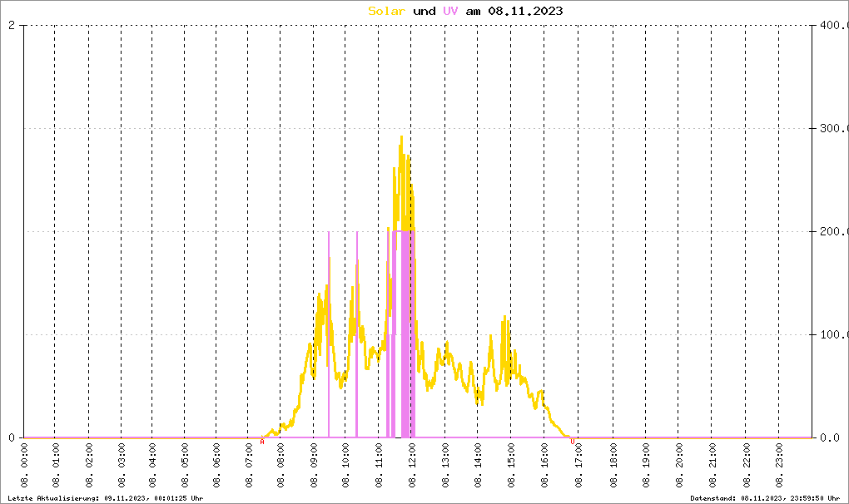Select the 23:00 time axis label

[778, 466]
